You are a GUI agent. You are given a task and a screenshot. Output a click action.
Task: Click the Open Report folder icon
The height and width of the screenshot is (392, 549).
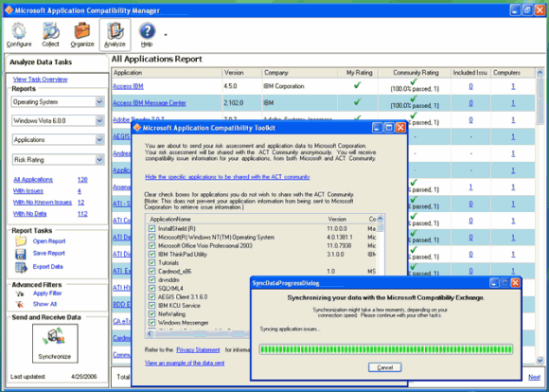[x=21, y=241]
